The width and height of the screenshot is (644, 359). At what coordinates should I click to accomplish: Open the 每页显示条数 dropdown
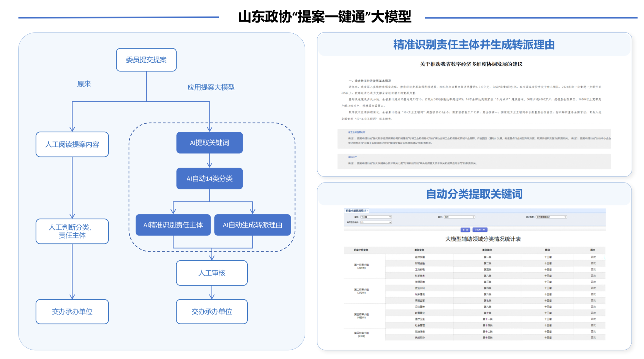[376, 222]
